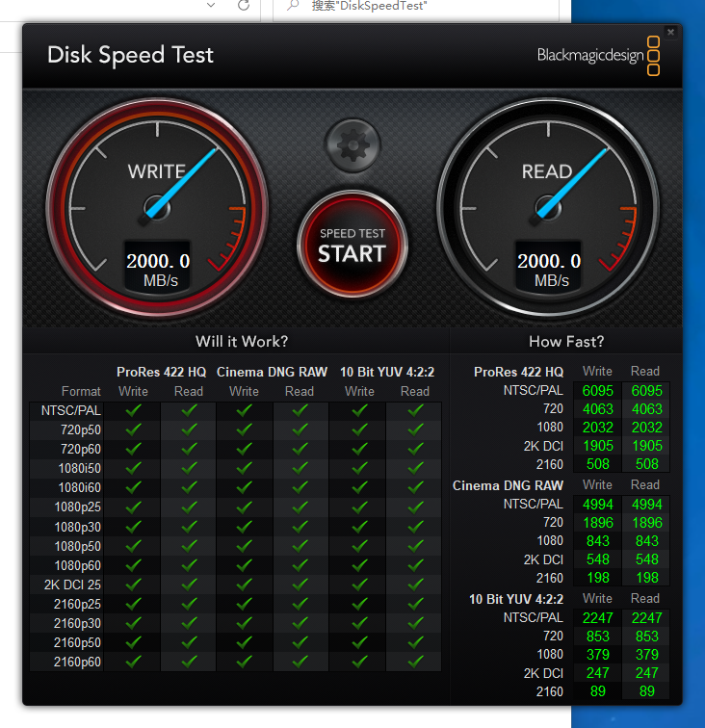Select the 1080p25 format row label
This screenshot has height=728, width=705.
[78, 507]
